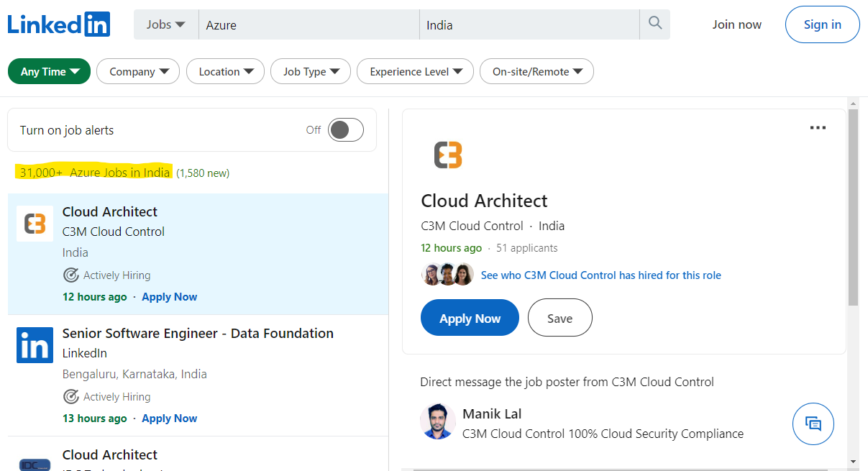Click C3M Cloud Control in the job detail header

pos(472,226)
